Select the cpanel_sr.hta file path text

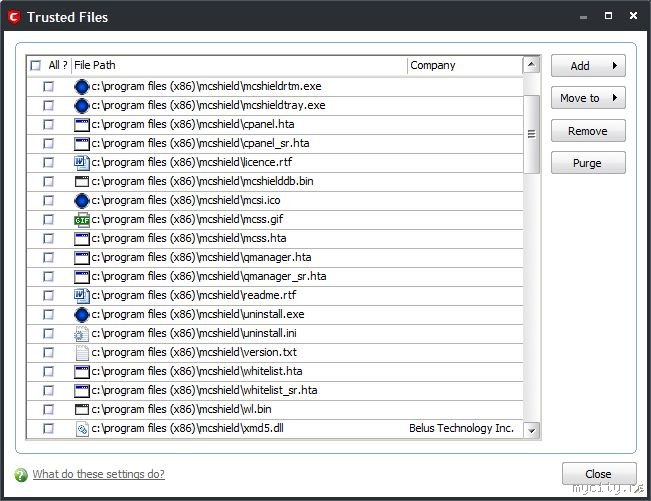(200, 144)
